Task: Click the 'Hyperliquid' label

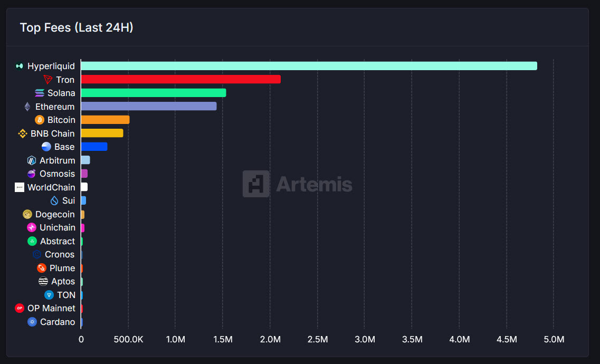Action: [x=51, y=66]
